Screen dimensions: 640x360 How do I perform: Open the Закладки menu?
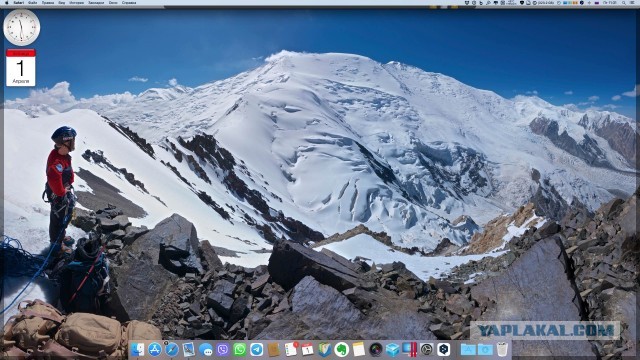(x=96, y=2)
